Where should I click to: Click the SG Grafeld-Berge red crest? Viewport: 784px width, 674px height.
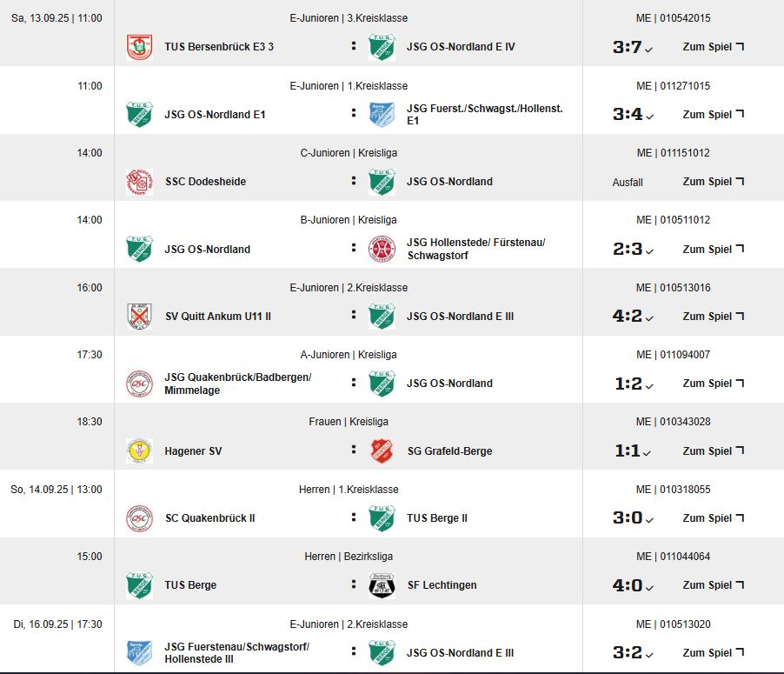pos(382,450)
